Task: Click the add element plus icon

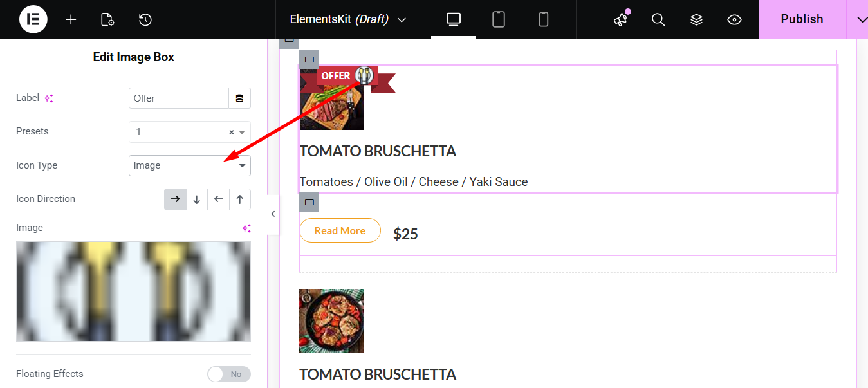Action: coord(71,19)
